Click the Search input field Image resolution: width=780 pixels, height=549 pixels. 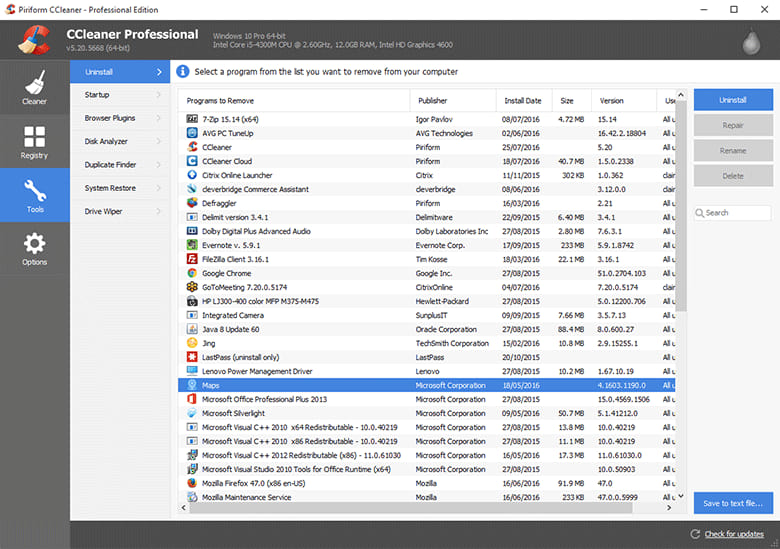pos(733,213)
